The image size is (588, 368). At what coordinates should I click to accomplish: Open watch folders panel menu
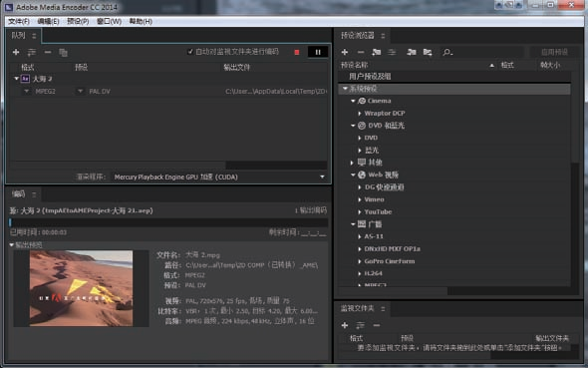[x=383, y=309]
